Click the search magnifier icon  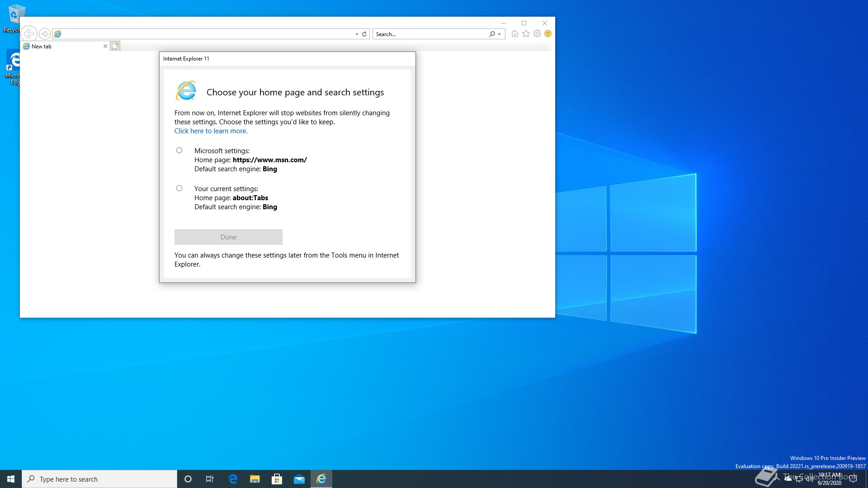[492, 34]
